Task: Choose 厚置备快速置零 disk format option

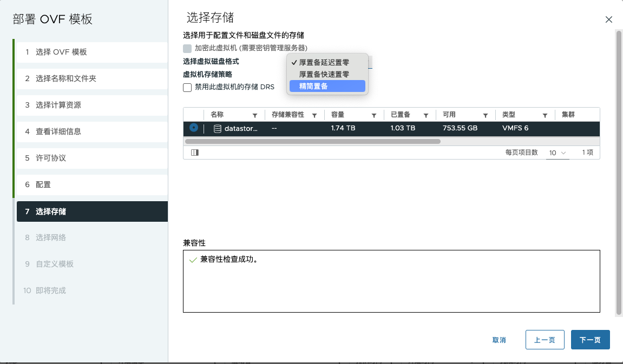Action: [x=324, y=74]
